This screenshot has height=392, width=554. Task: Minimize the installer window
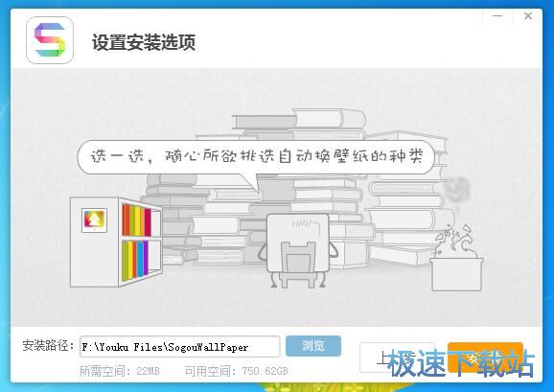497,16
